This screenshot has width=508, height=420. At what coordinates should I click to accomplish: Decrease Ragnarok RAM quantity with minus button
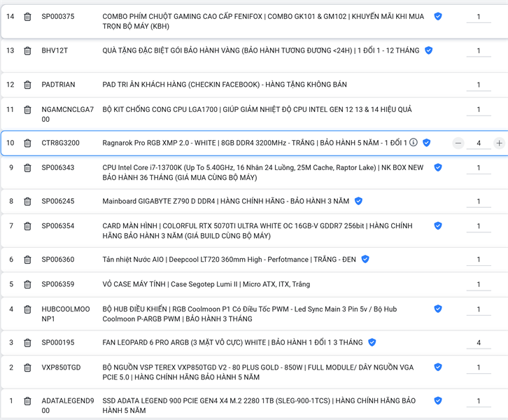pos(458,143)
